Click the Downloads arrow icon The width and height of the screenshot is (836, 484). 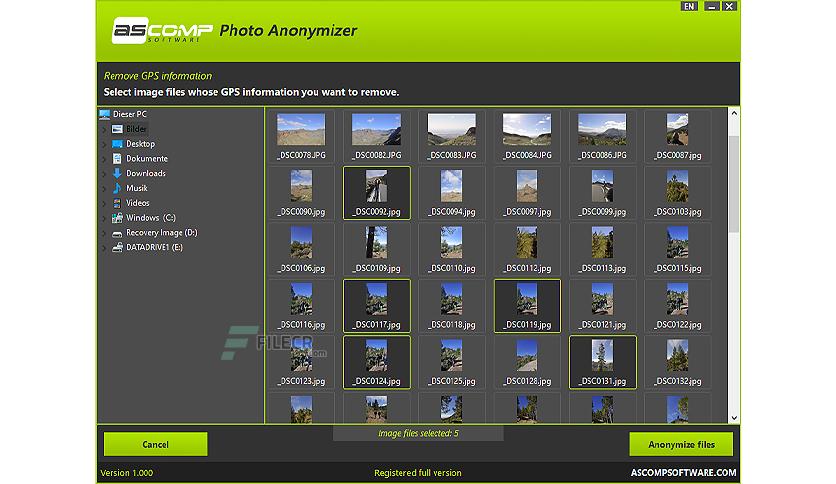117,173
